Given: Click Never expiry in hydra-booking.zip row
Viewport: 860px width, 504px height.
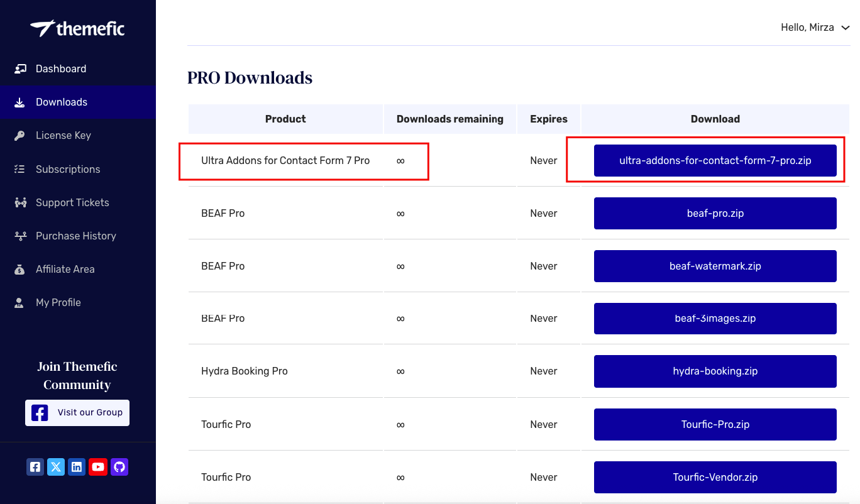Looking at the screenshot, I should point(543,371).
